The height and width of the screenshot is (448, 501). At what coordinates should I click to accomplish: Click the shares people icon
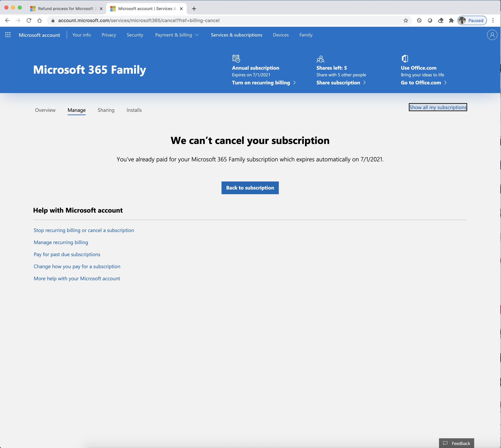[x=320, y=59]
